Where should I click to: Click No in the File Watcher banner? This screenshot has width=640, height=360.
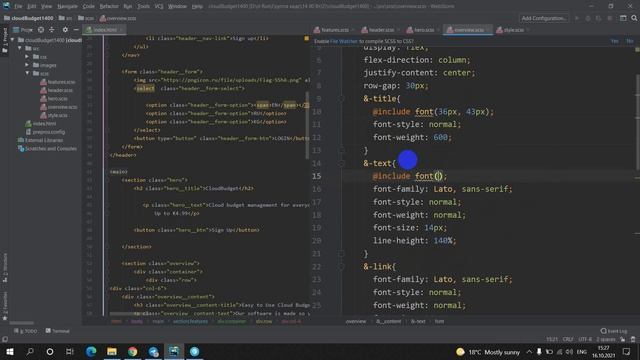click(629, 41)
